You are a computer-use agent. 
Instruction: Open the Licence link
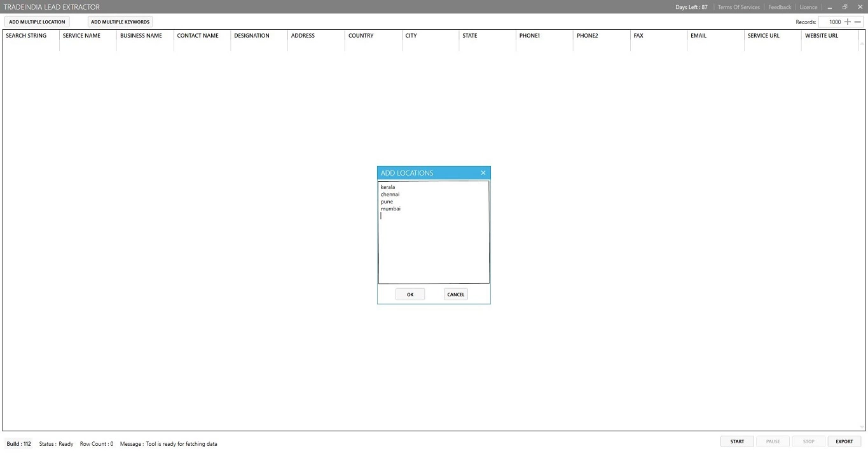(x=808, y=7)
